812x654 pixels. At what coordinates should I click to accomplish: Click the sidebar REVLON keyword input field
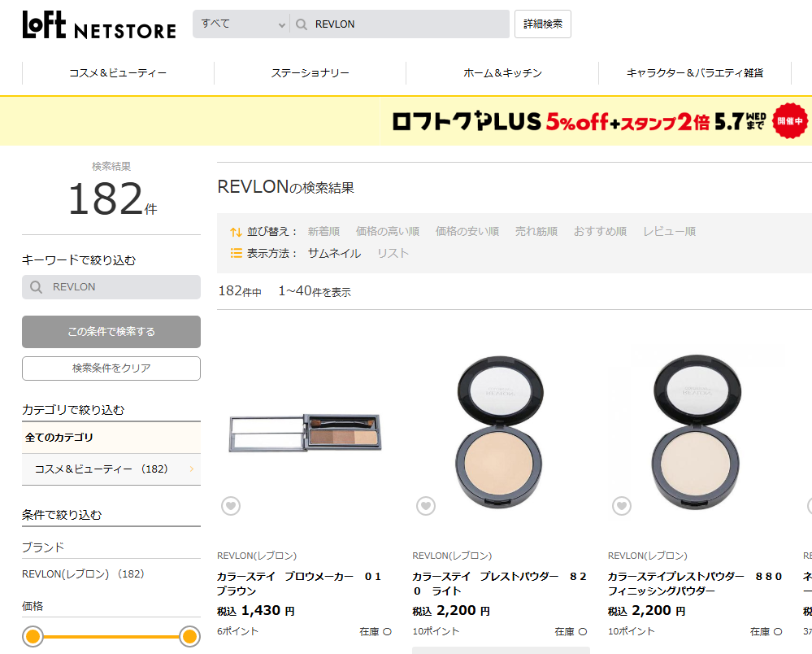pos(111,287)
